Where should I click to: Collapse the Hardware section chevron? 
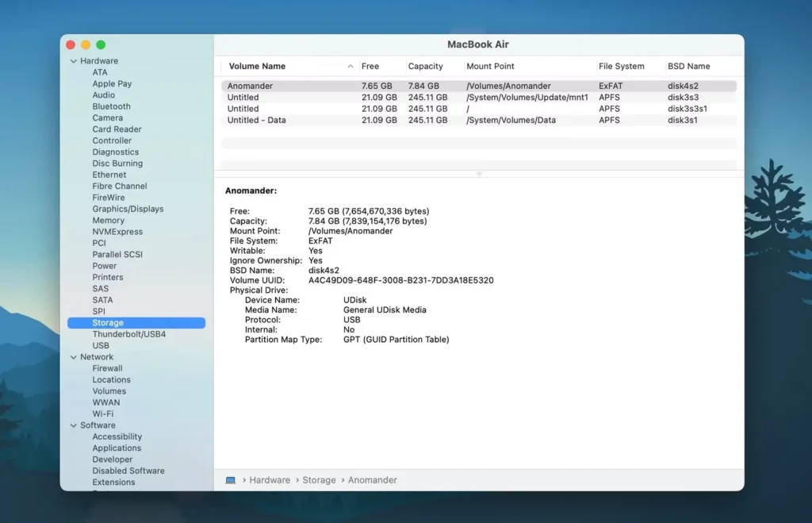[x=74, y=61]
